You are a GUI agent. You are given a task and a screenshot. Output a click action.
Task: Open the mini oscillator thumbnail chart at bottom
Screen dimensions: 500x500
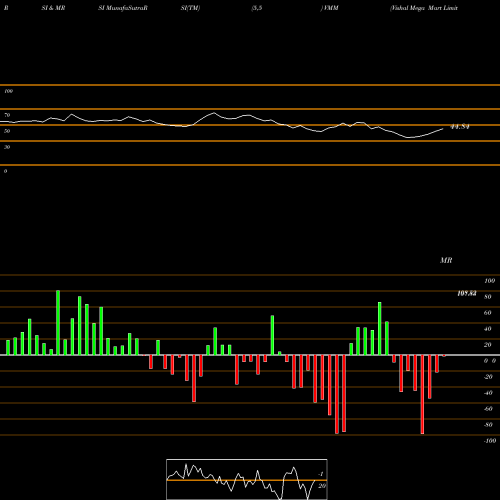(247, 479)
